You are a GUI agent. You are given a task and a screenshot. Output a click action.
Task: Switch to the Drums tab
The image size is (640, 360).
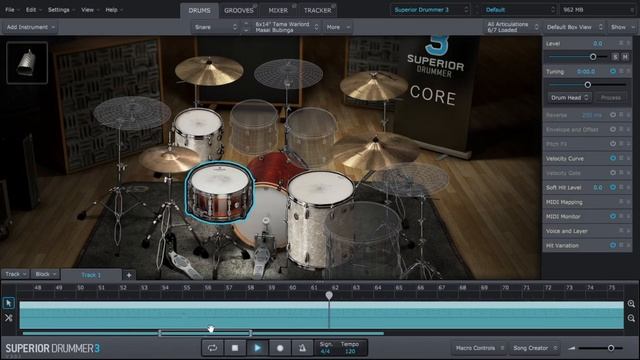199,10
